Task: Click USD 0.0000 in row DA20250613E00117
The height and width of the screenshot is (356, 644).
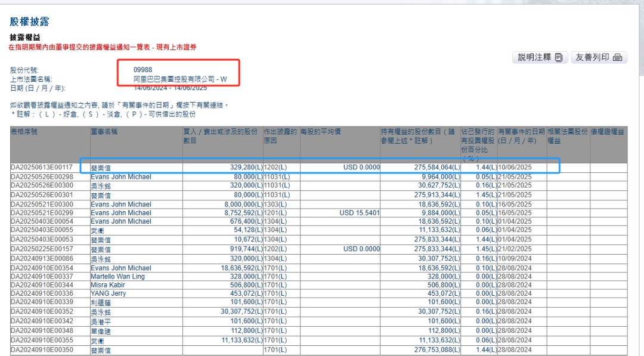Action: coord(361,168)
